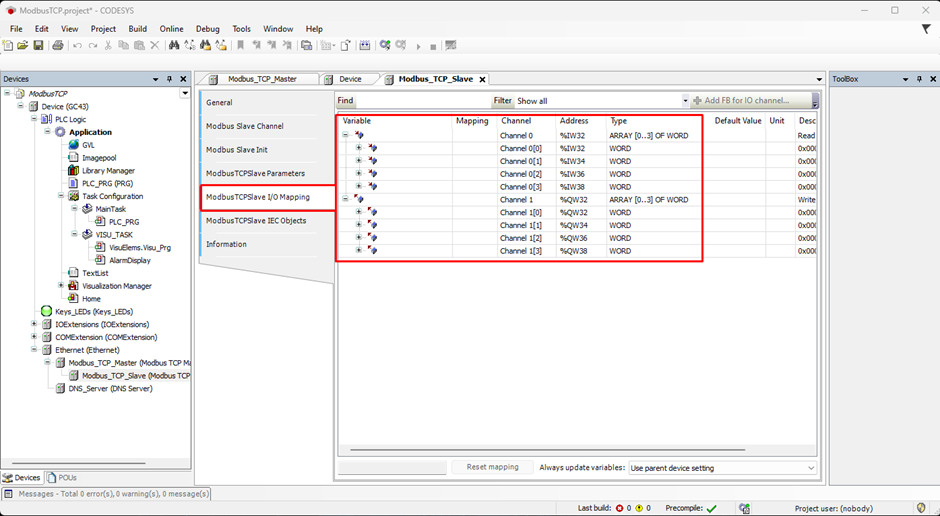Click the security shield icon in the status bar
This screenshot has width=940, height=516.
[922, 508]
